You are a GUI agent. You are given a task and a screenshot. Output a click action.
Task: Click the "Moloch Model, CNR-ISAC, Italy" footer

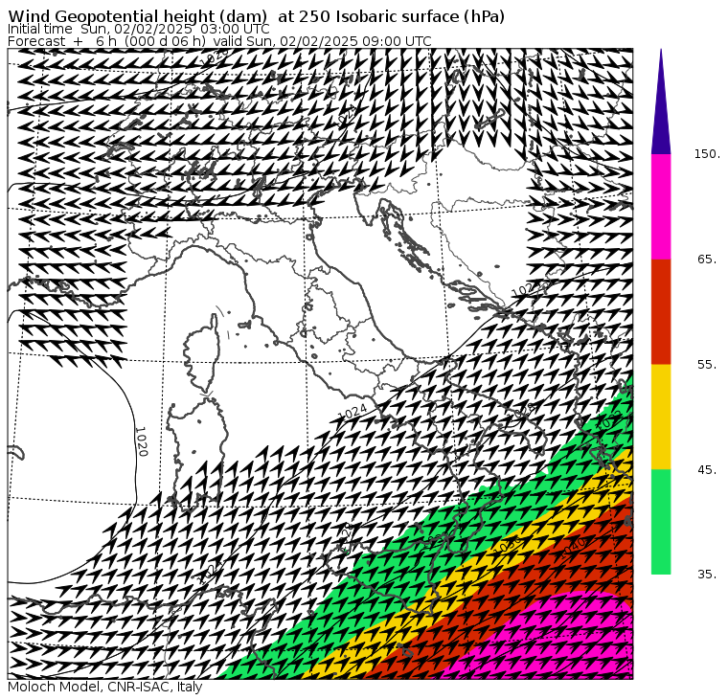coord(105,687)
